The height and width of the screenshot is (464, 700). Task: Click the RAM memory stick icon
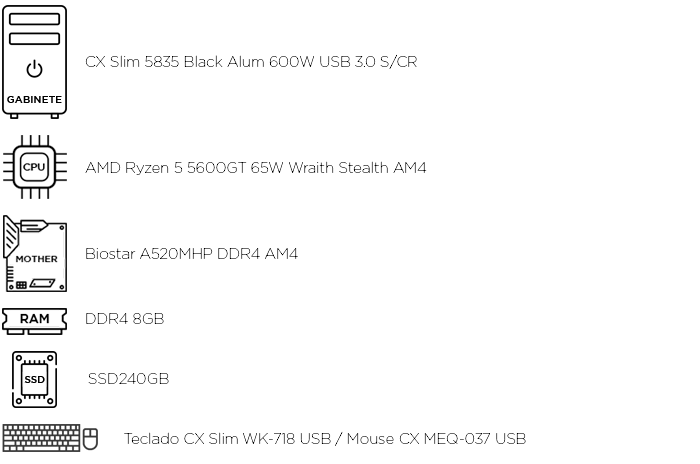[34, 321]
